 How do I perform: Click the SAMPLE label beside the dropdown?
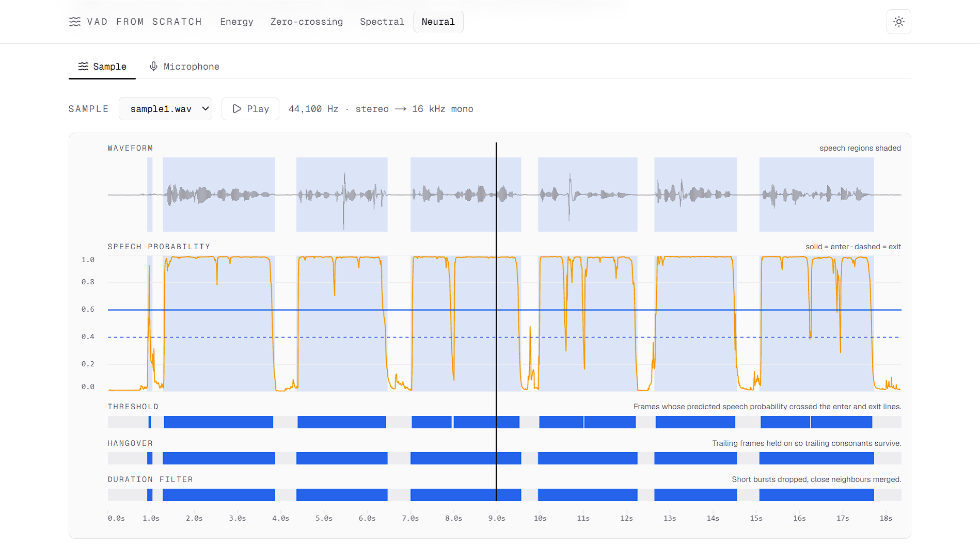pyautogui.click(x=89, y=109)
